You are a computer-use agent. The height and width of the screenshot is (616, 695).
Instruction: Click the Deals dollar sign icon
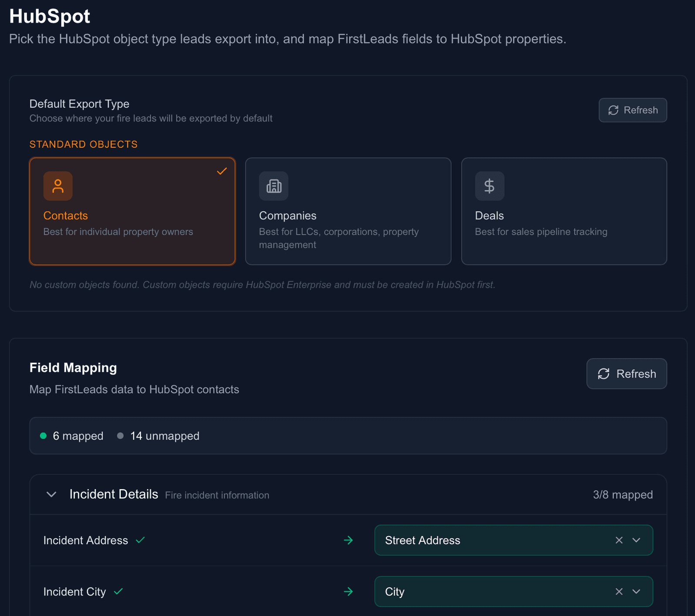490,186
